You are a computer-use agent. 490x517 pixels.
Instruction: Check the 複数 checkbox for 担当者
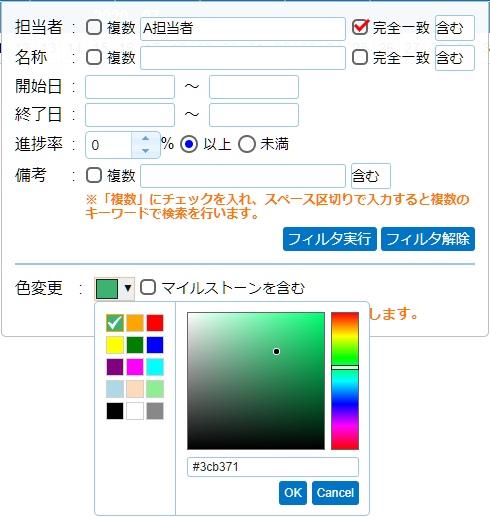coord(94,27)
